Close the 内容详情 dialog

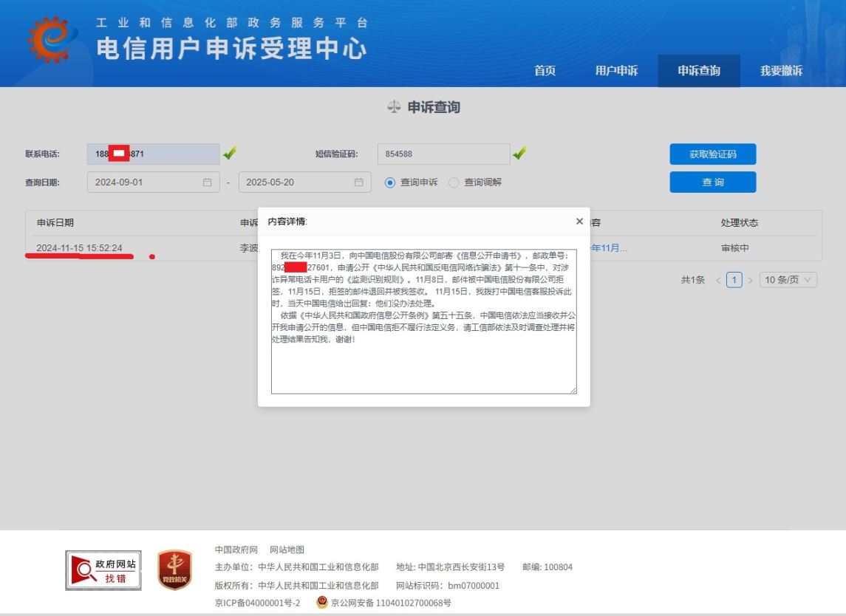click(x=579, y=221)
